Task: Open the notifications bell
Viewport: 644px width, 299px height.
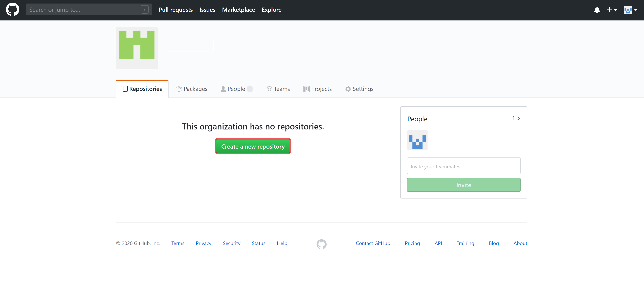Action: [597, 10]
